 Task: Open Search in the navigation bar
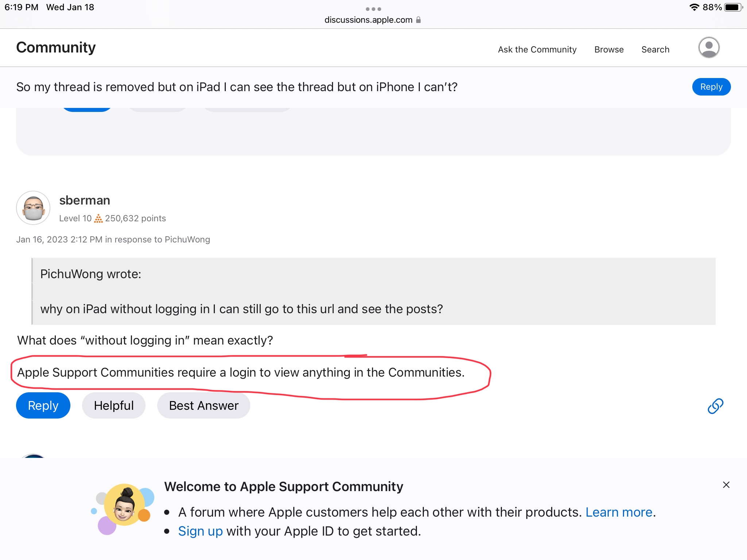point(655,50)
